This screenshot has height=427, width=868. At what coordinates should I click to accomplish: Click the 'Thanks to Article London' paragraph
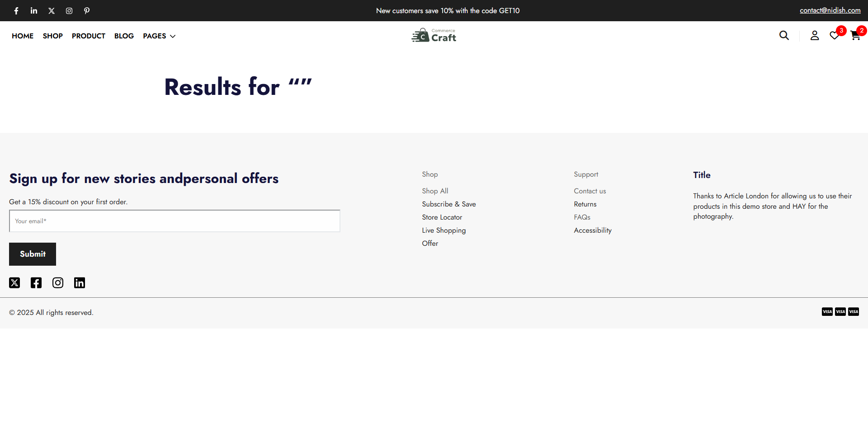pyautogui.click(x=773, y=206)
